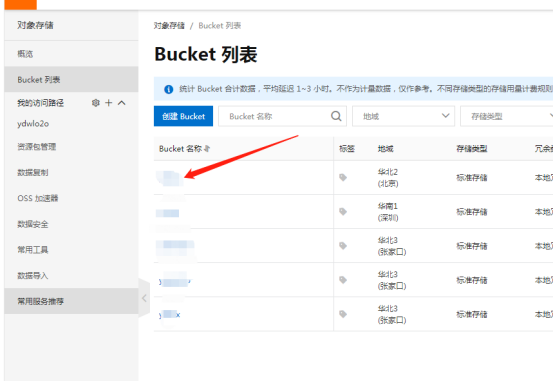Open the 地域 region dropdown
The height and width of the screenshot is (381, 554).
(403, 116)
